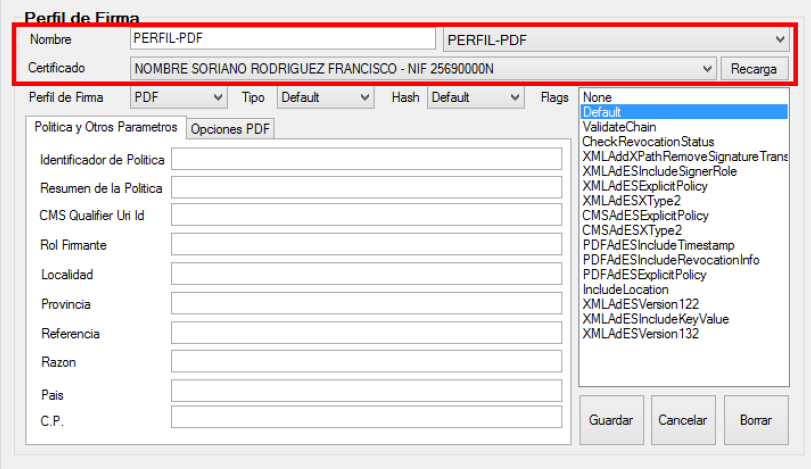Screen dimensions: 811x469
Task: Click the Referencia input field
Action: (366, 332)
